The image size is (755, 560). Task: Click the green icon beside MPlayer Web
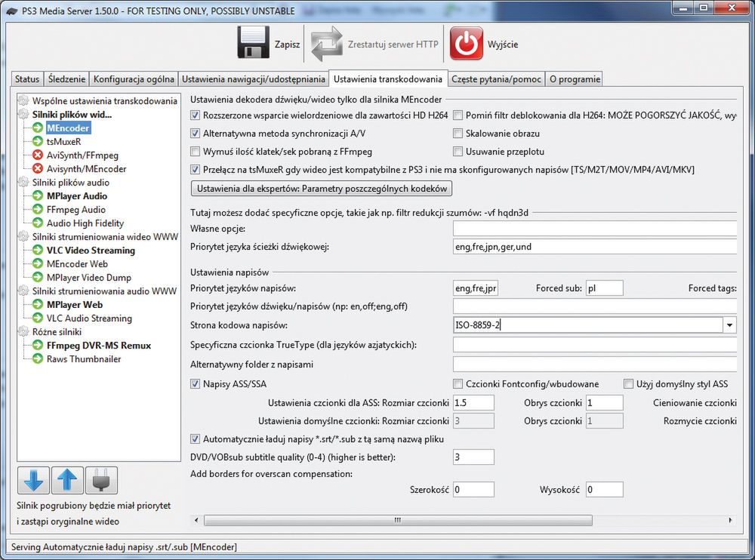point(38,304)
